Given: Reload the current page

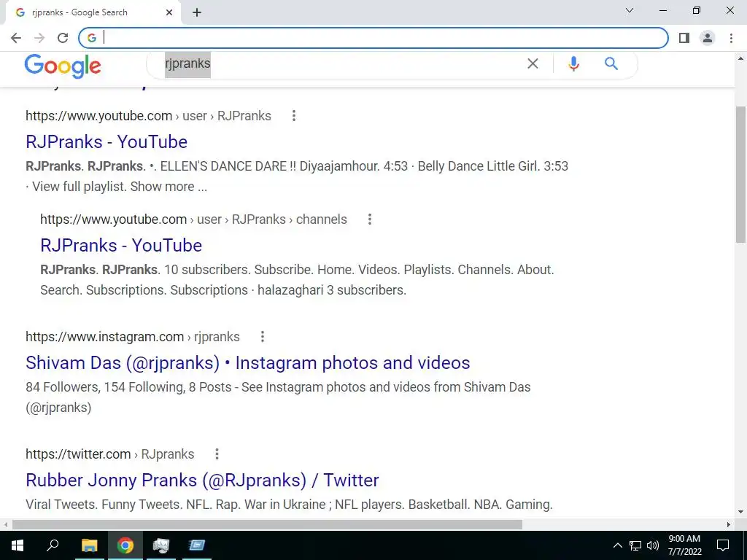Looking at the screenshot, I should (x=63, y=38).
